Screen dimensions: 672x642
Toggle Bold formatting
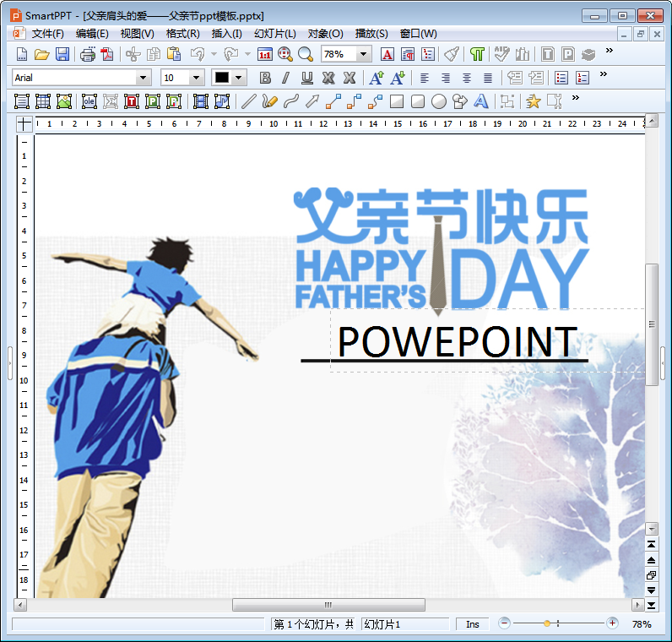click(x=265, y=78)
